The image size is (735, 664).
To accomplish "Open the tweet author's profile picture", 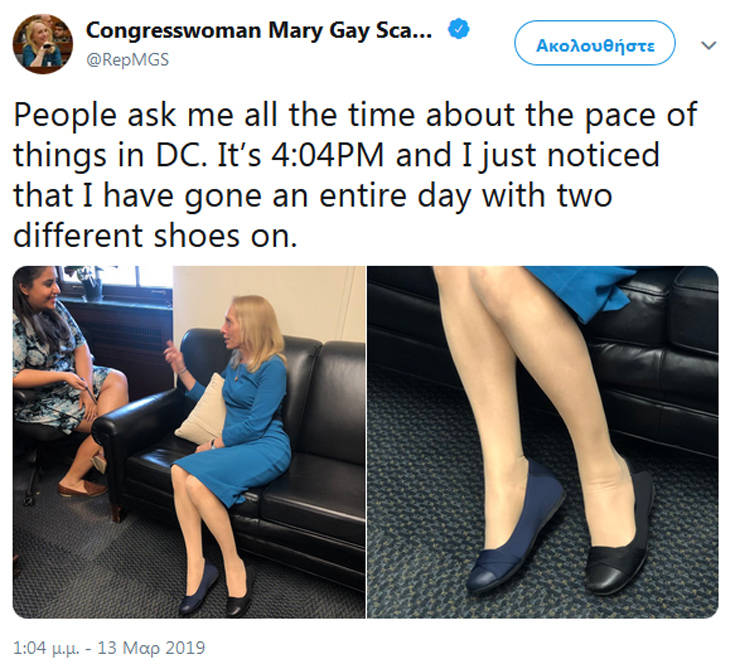I will [x=43, y=44].
